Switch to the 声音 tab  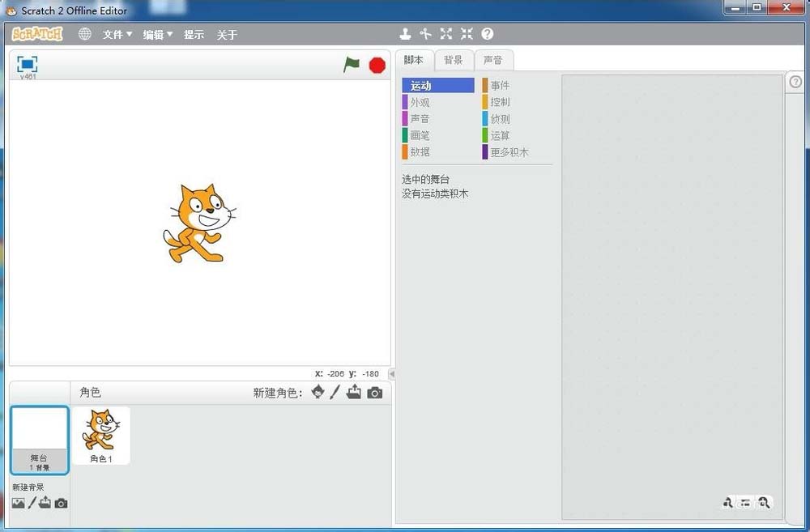[x=493, y=60]
